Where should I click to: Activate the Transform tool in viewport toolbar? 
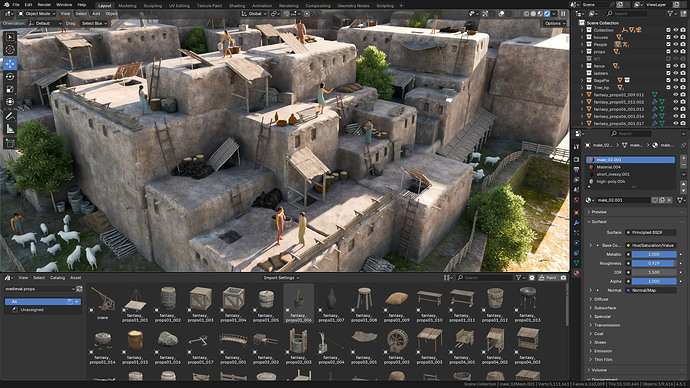(x=10, y=102)
